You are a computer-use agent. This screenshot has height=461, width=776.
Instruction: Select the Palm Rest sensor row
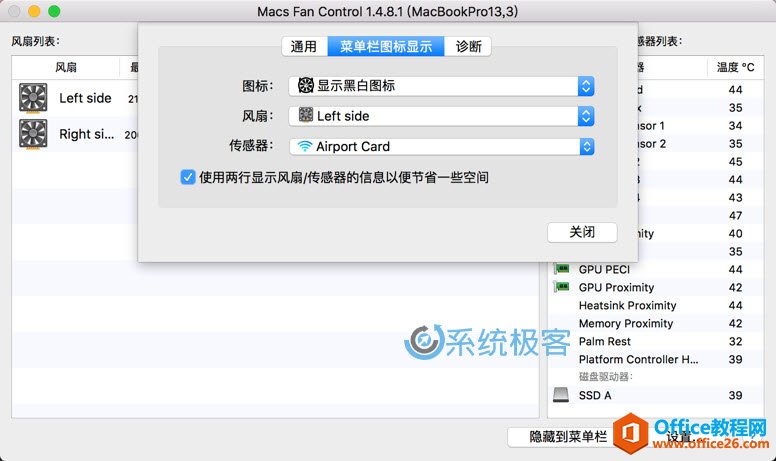click(x=655, y=341)
